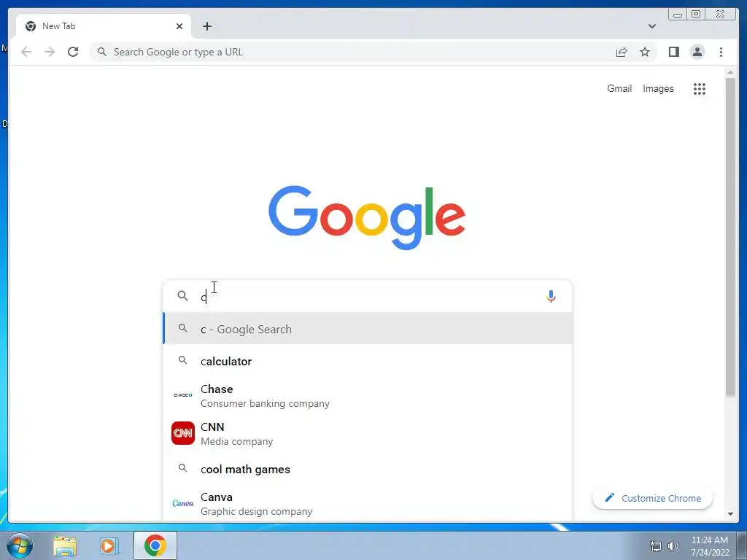Image resolution: width=747 pixels, height=560 pixels.
Task: Choose the calculator suggestion
Action: coord(368,361)
